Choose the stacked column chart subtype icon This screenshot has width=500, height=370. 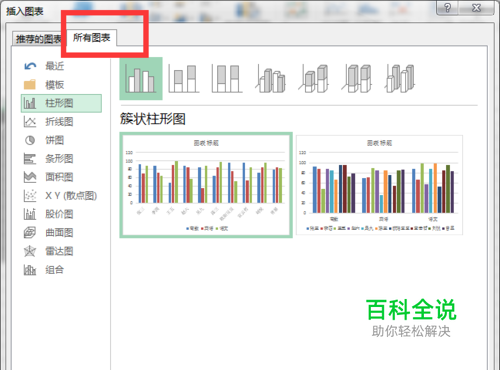pos(184,79)
